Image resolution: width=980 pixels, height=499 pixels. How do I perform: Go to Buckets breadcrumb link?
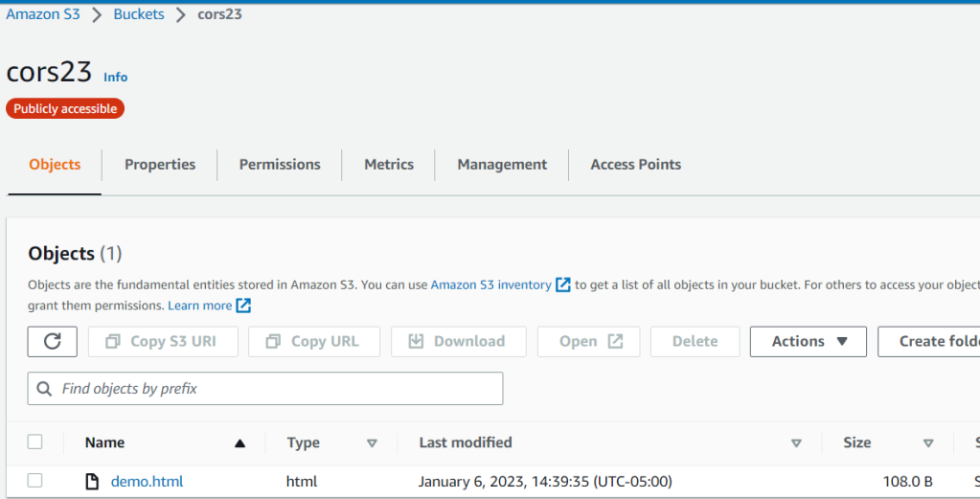[139, 14]
